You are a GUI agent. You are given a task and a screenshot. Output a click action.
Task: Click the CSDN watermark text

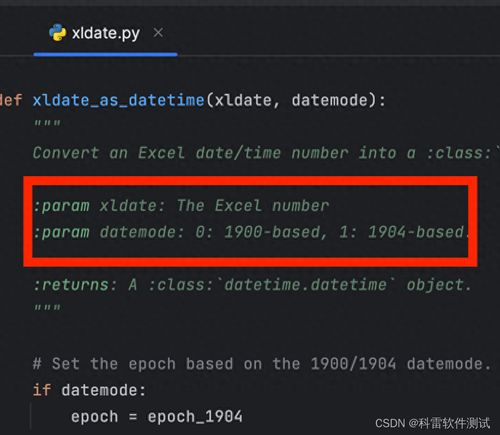[x=433, y=423]
